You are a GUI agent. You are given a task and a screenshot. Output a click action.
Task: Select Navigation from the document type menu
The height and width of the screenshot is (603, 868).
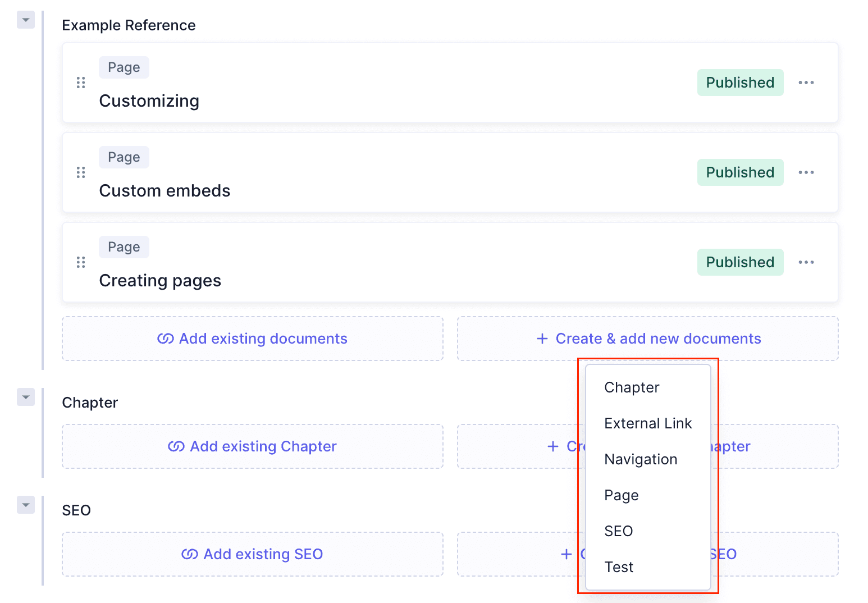641,459
